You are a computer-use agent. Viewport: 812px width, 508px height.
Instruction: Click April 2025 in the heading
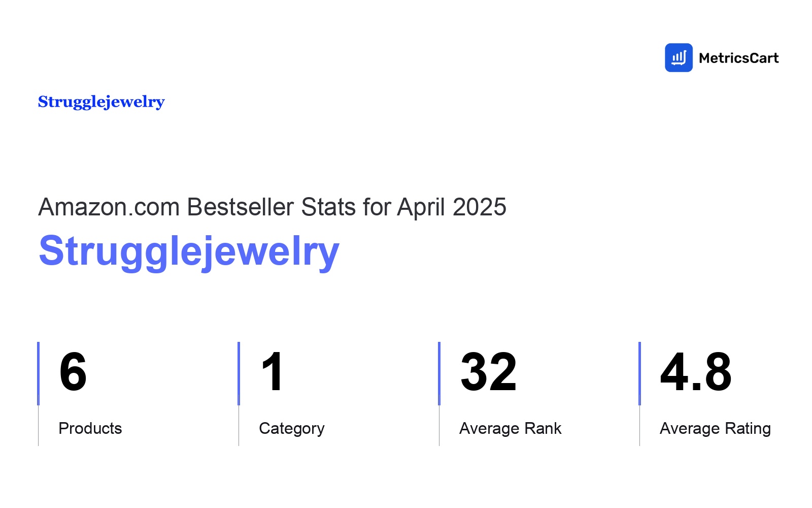click(452, 207)
